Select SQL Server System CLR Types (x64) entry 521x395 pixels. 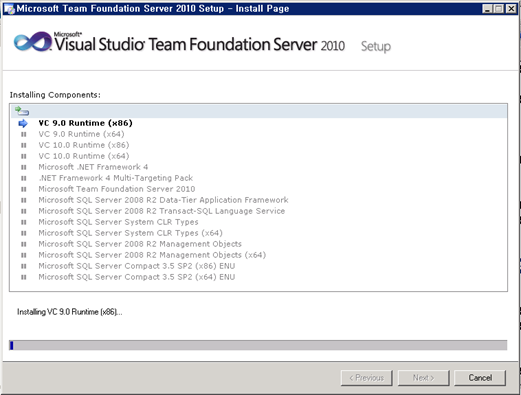(130, 233)
